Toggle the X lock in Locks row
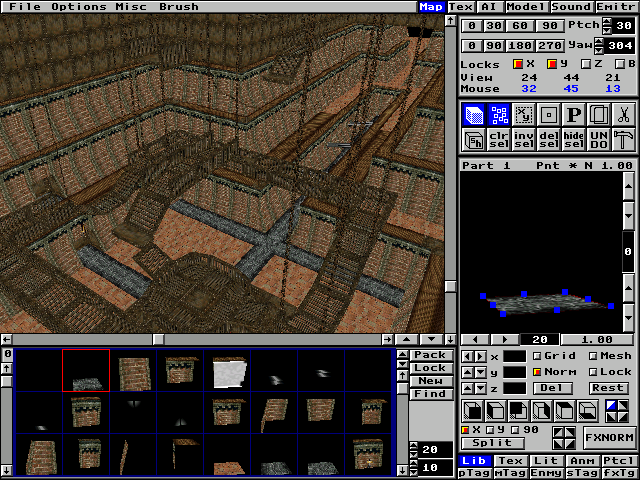The height and width of the screenshot is (480, 640). [518, 64]
